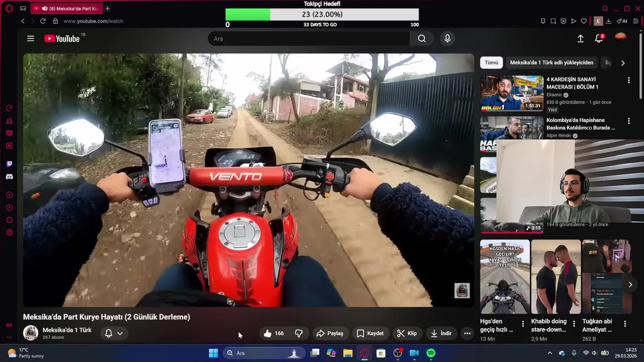Screen dimensions: 644x362
Task: Open YouTube hamburger guide menu
Action: point(31,39)
